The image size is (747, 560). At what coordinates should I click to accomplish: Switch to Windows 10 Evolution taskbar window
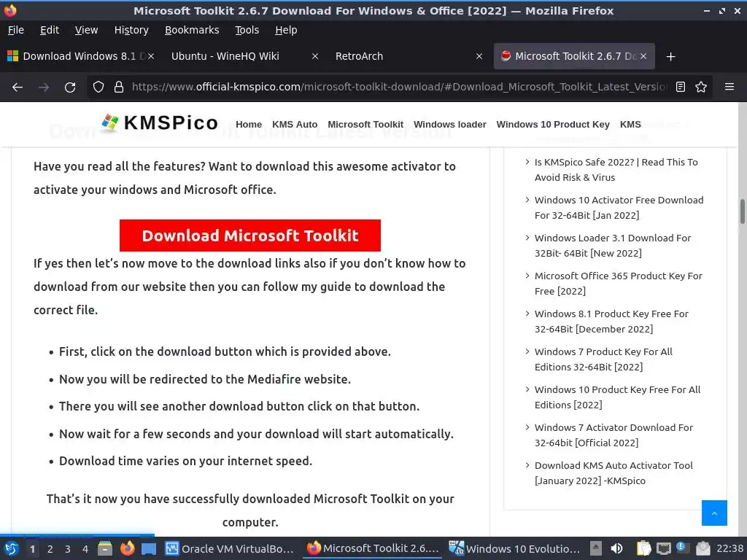click(516, 548)
